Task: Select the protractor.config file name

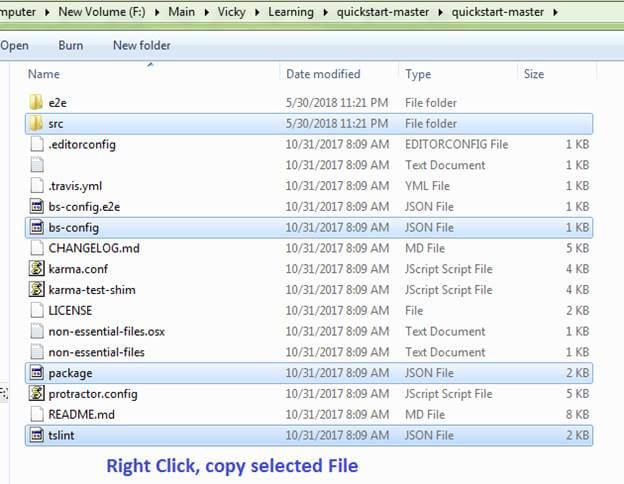Action: [x=93, y=394]
